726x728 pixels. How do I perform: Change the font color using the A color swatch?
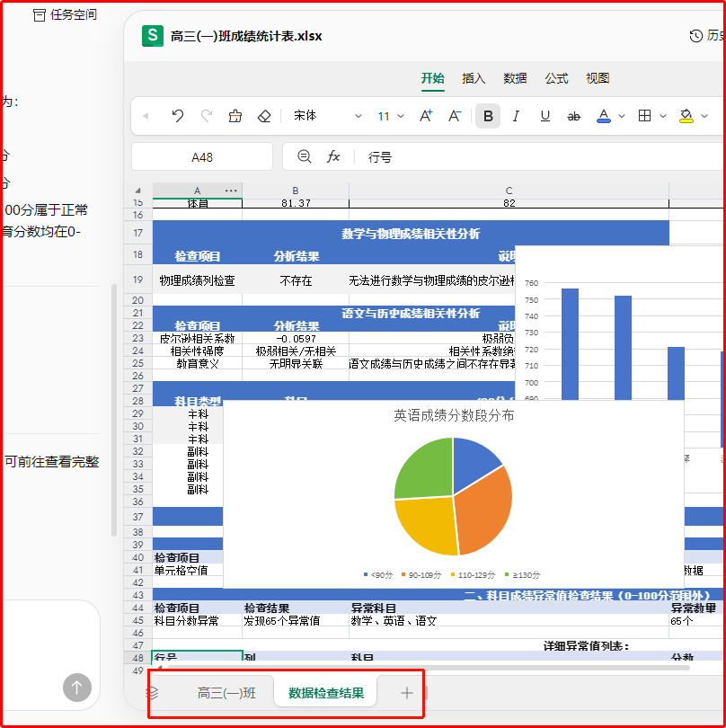[603, 116]
